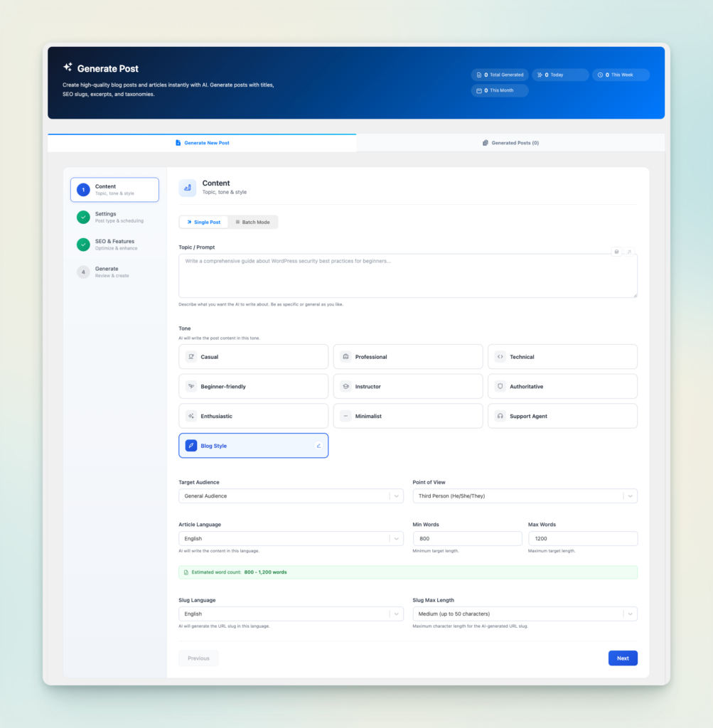The image size is (713, 728).
Task: Open the Target Audience dropdown
Action: click(x=290, y=496)
